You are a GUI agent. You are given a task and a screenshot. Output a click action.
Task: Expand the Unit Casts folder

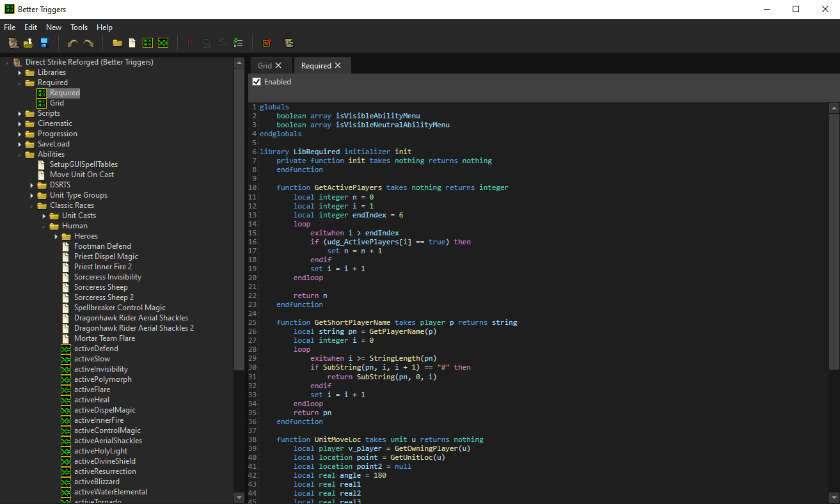44,216
